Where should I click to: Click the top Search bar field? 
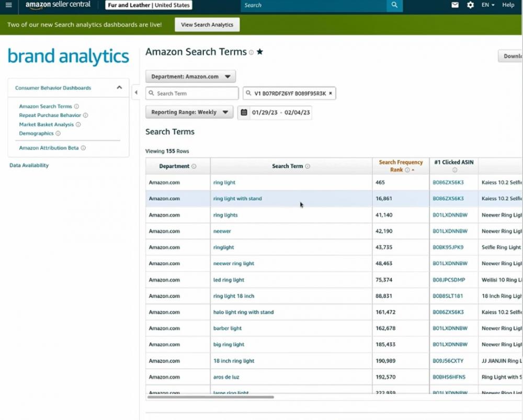313,5
